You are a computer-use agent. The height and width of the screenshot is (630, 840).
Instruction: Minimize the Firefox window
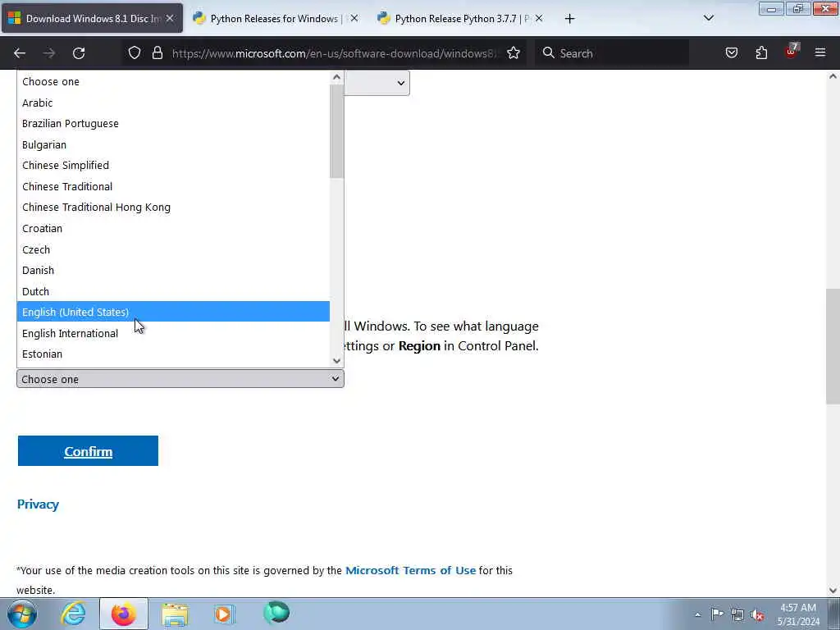coord(771,8)
